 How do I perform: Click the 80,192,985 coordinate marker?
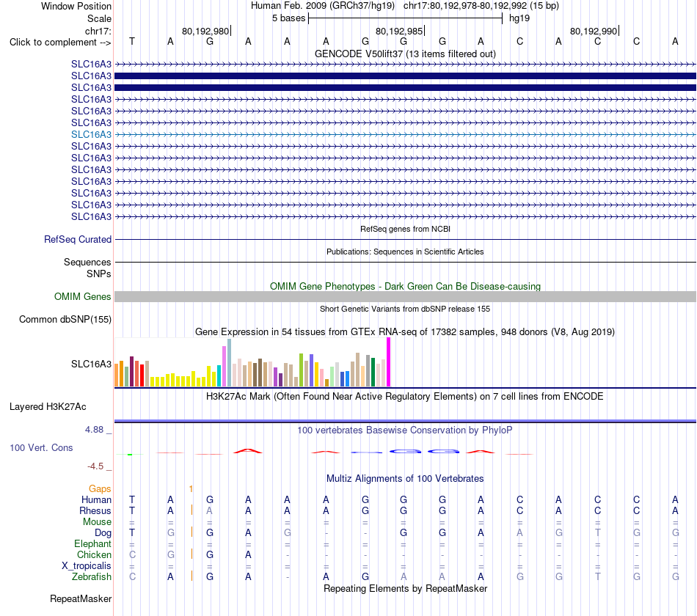pos(400,31)
